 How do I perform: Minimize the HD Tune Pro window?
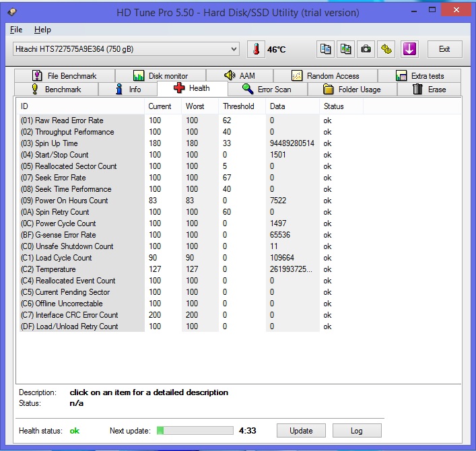tap(414, 11)
